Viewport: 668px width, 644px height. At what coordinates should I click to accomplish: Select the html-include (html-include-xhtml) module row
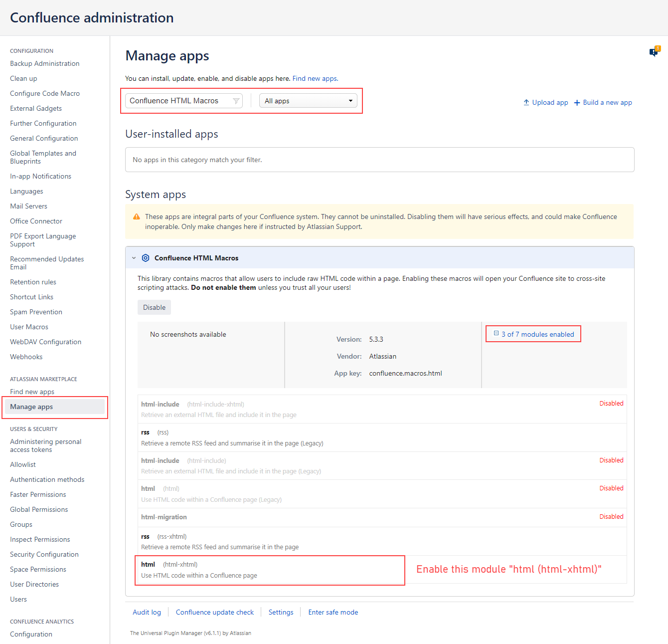[x=382, y=409]
